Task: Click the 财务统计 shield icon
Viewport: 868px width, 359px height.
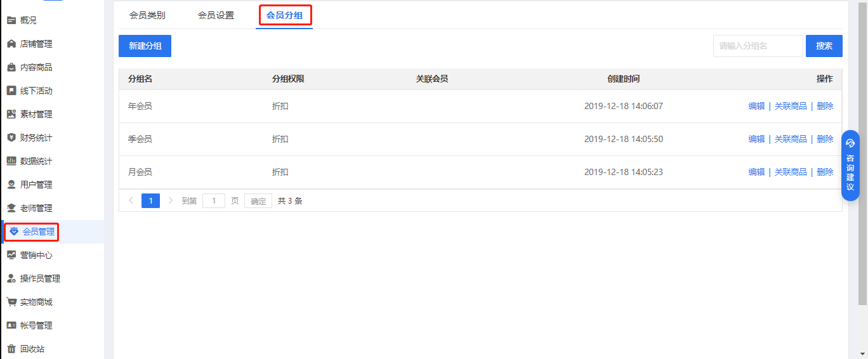Action: (11, 138)
